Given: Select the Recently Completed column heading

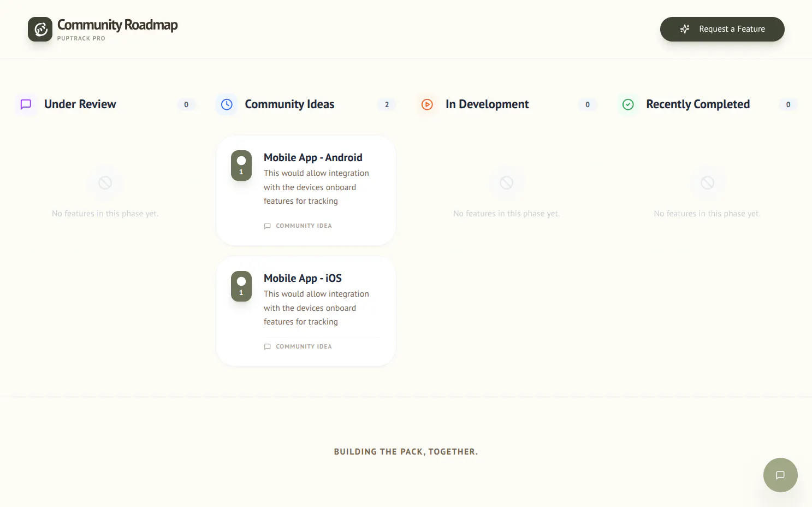Looking at the screenshot, I should pyautogui.click(x=698, y=104).
